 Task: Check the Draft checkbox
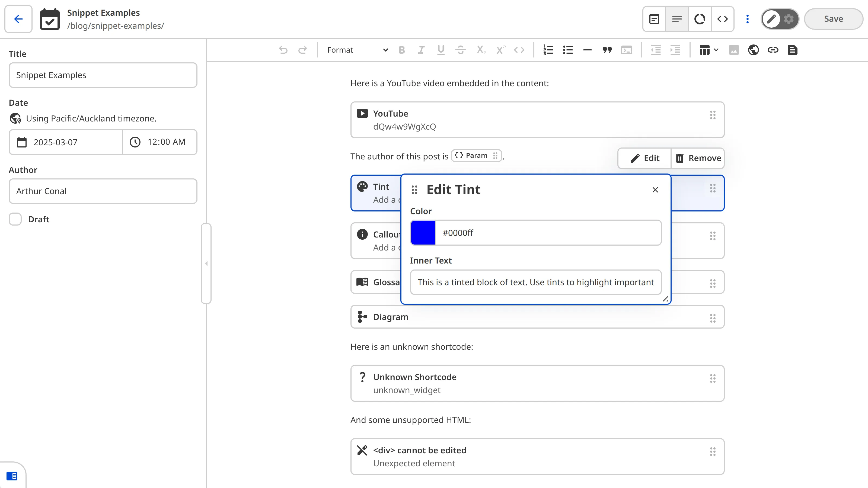(15, 219)
